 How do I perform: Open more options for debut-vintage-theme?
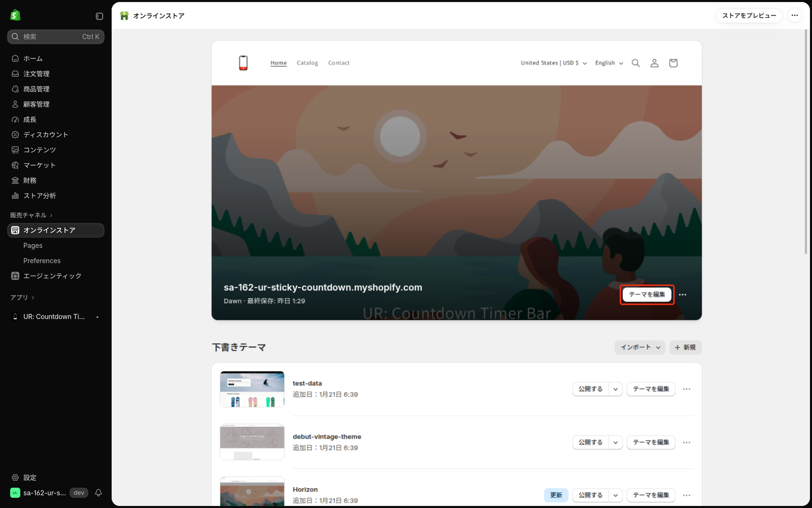[x=687, y=442]
